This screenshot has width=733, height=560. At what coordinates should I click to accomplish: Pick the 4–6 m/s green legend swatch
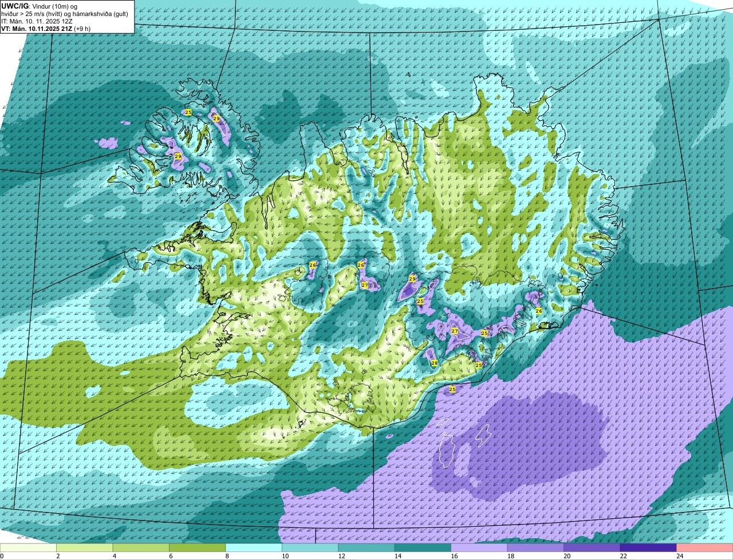point(141,547)
